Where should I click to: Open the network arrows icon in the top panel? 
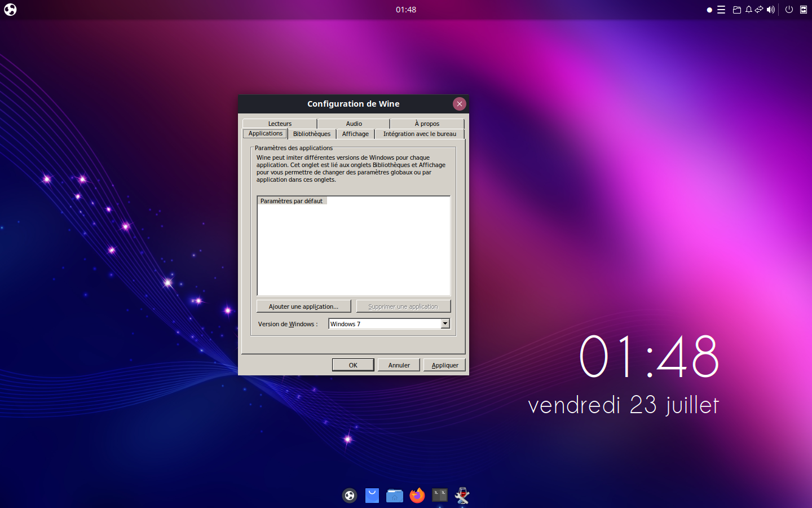[x=759, y=10]
